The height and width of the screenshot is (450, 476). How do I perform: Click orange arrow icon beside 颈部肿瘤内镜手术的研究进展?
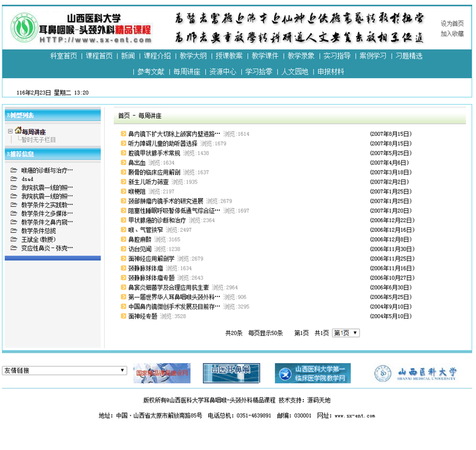point(123,201)
